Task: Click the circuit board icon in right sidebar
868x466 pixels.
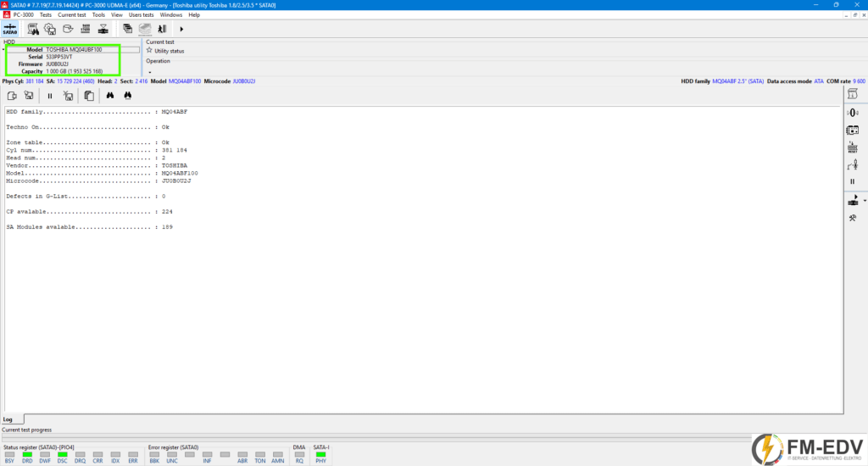Action: coord(853,130)
